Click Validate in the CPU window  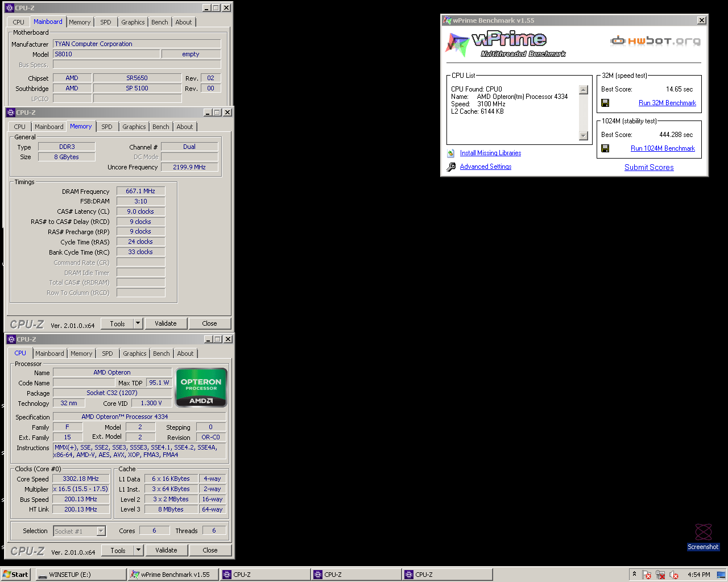coord(166,550)
